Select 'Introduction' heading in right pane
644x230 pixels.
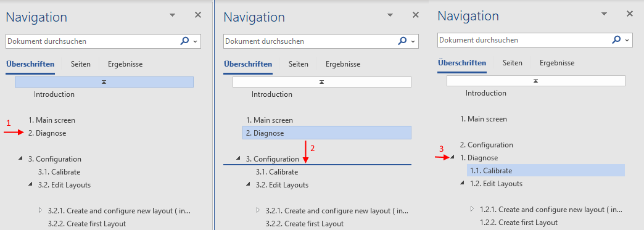coord(486,93)
